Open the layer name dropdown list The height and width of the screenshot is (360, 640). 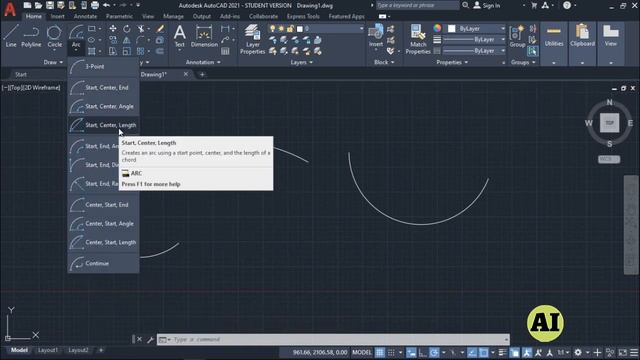click(x=362, y=29)
